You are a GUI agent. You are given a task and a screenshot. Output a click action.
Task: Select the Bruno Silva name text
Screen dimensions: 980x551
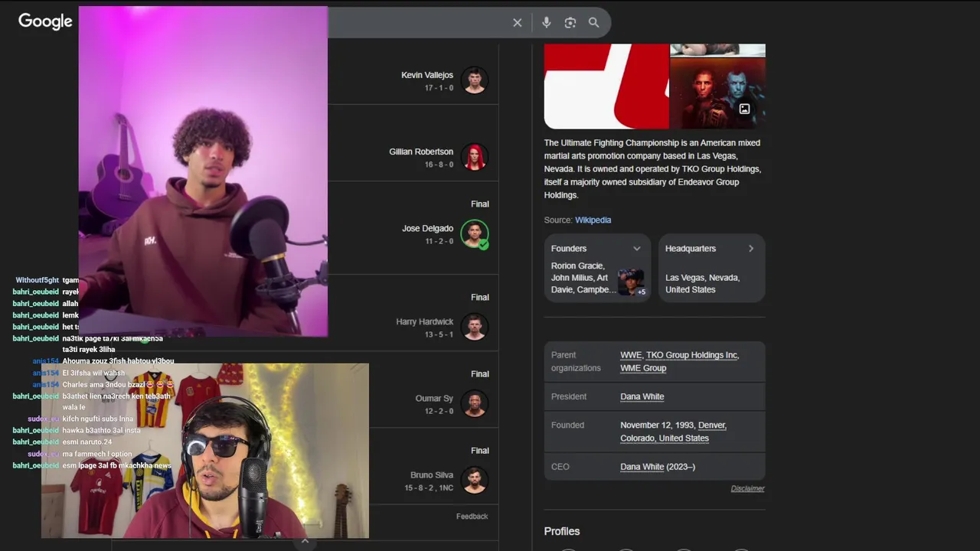[432, 474]
